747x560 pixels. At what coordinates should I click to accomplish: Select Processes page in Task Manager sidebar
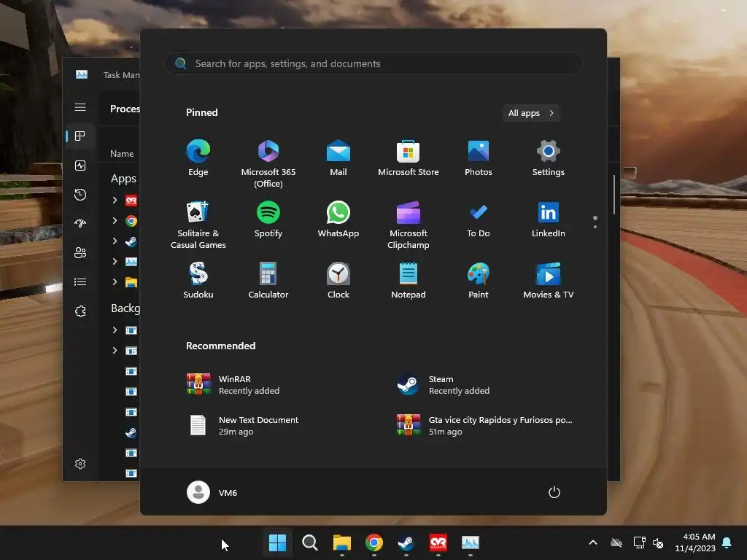(x=80, y=136)
